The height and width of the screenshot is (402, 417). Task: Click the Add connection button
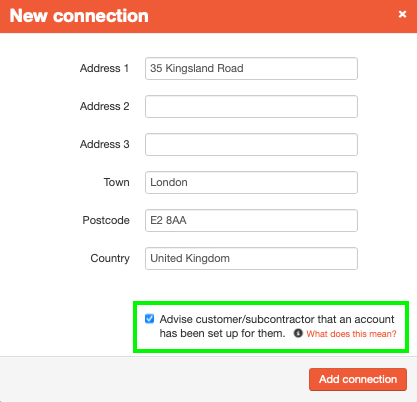click(358, 379)
